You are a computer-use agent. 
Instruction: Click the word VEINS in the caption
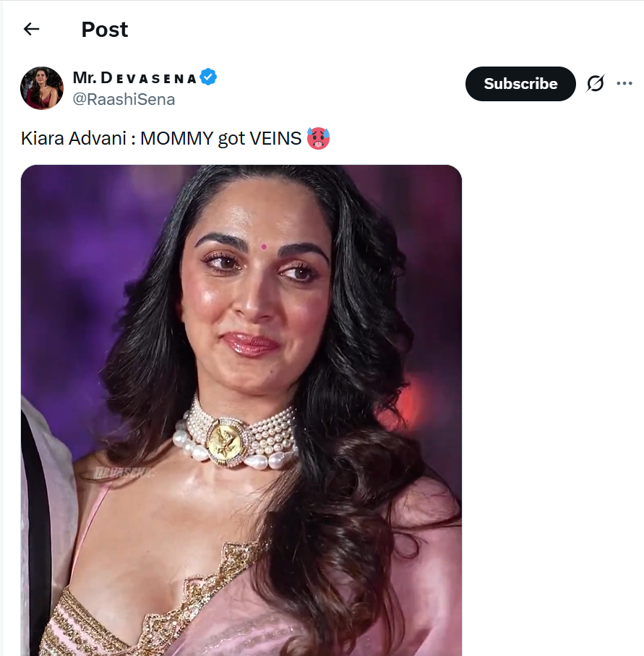click(275, 138)
